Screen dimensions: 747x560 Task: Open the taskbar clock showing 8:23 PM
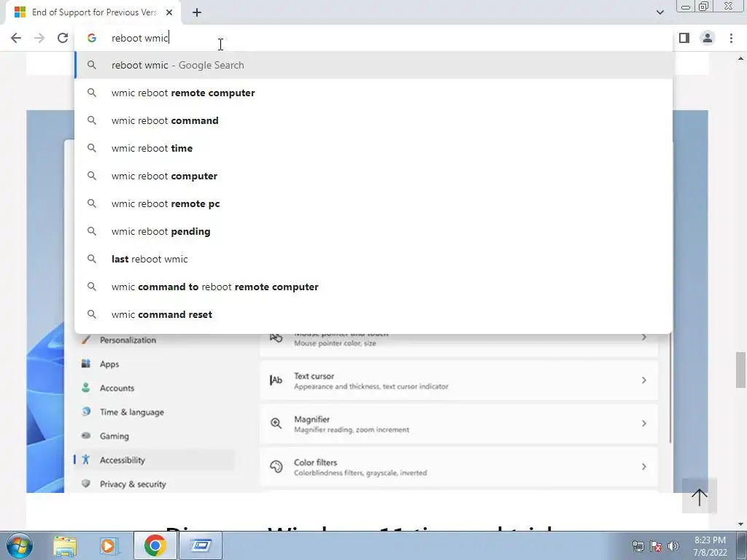click(710, 546)
